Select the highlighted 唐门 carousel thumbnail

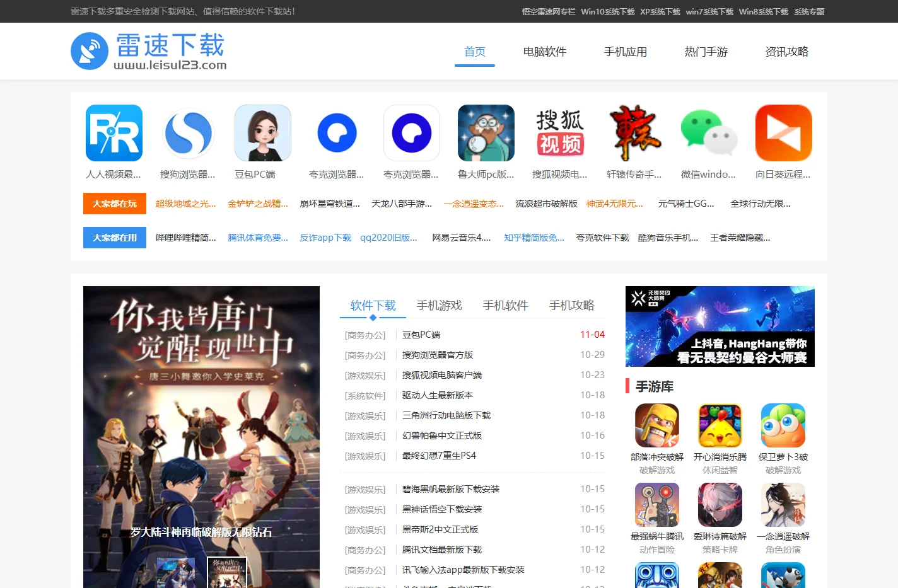(227, 572)
